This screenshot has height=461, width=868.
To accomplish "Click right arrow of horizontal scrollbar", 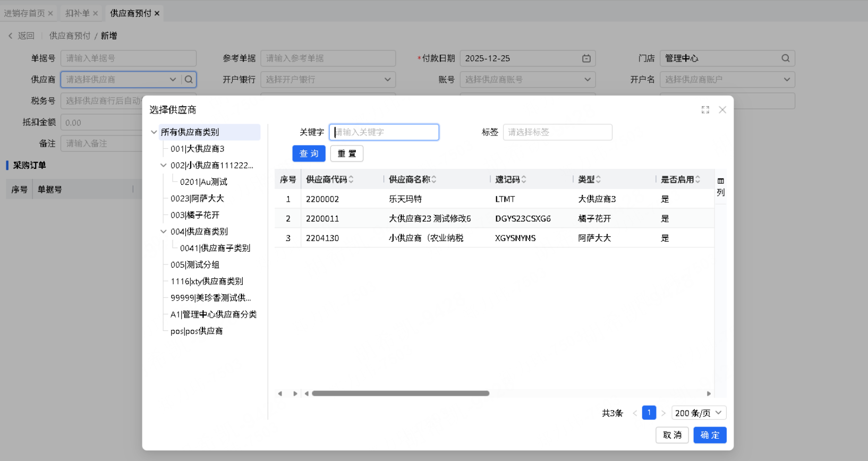I will click(709, 394).
